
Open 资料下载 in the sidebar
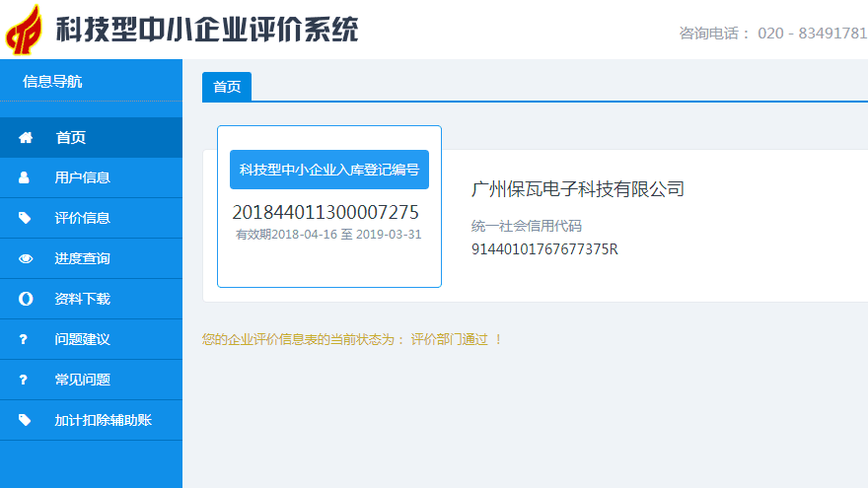pyautogui.click(x=82, y=300)
